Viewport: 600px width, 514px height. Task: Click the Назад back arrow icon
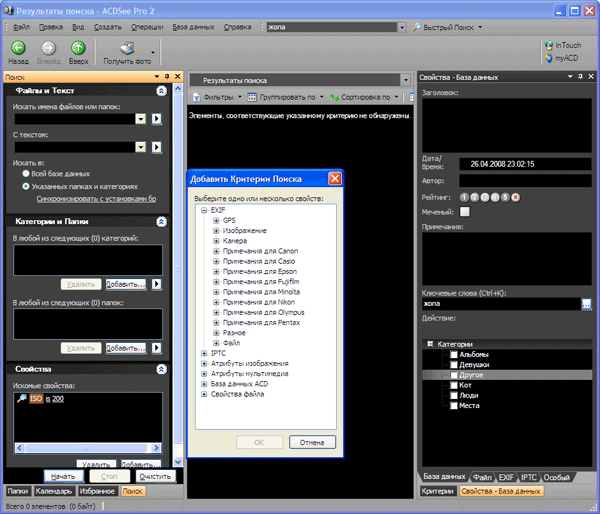coord(18,48)
